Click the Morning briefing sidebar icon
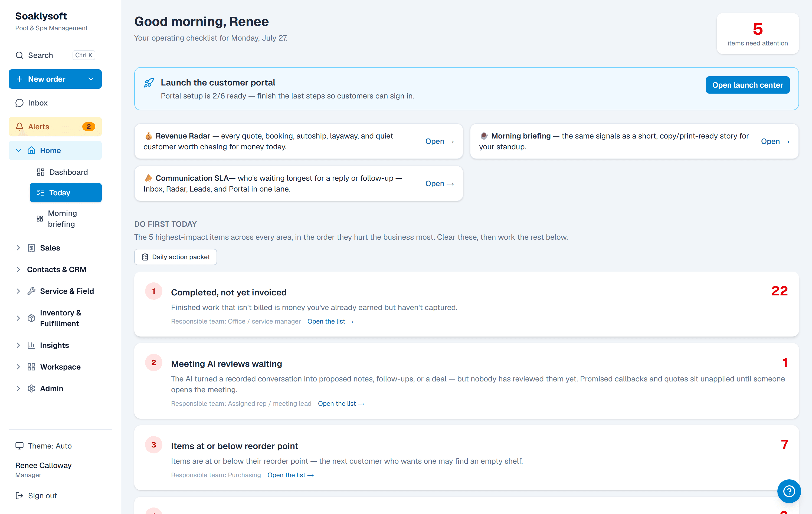Screen dimensions: 812x514 40,219
